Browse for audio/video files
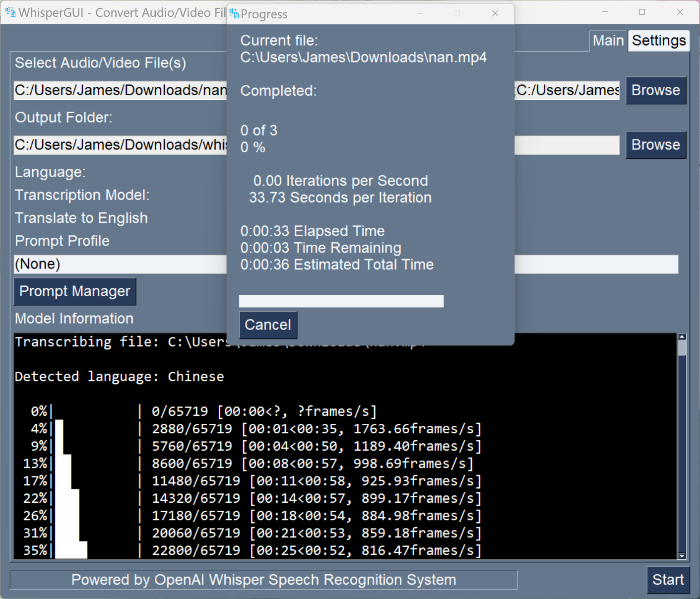Screen dimensions: 700x599 [x=656, y=90]
